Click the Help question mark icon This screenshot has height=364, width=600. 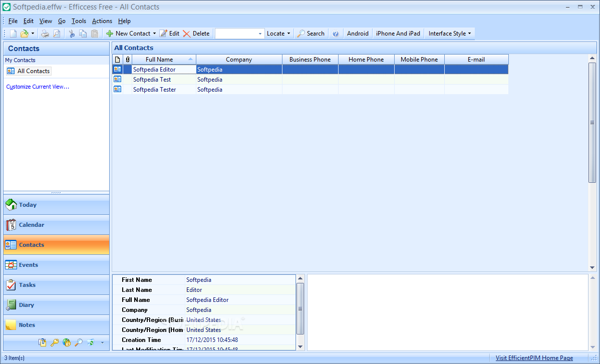(336, 34)
